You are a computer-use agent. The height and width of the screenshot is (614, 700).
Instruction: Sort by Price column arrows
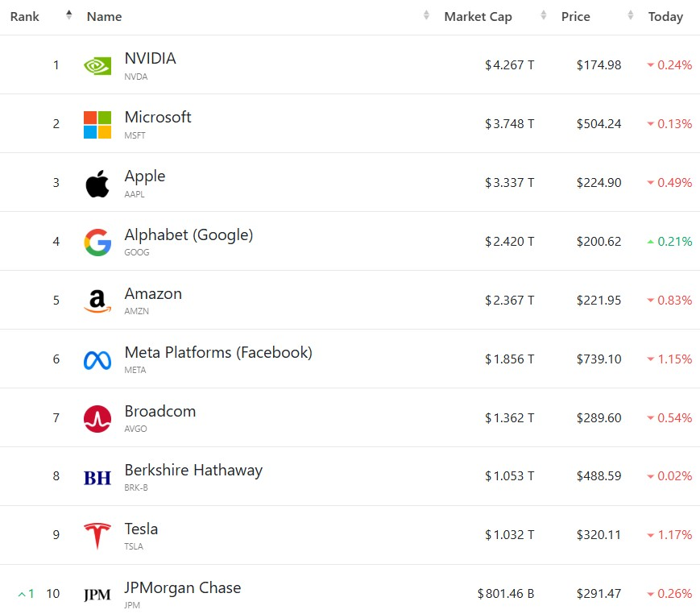(631, 15)
